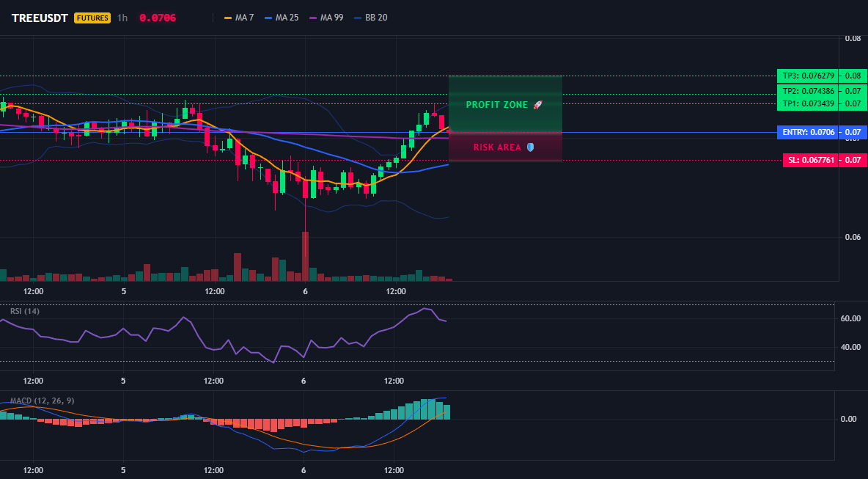Select the 1h timeframe label
Screen dimensions: 868x479
click(x=122, y=18)
